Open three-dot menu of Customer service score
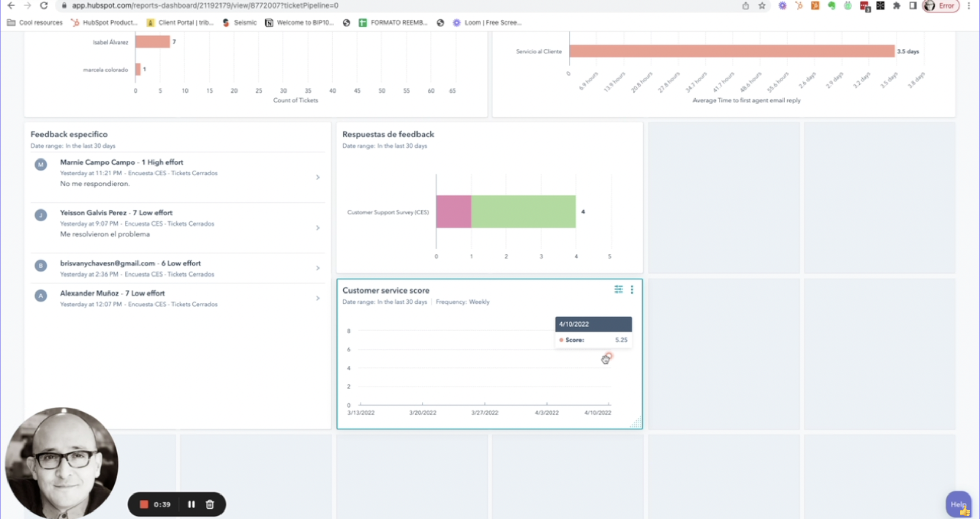The image size is (980, 519). pyautogui.click(x=632, y=290)
